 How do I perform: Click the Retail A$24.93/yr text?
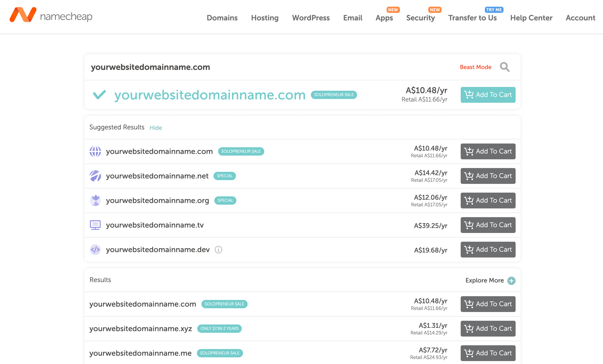point(428,357)
